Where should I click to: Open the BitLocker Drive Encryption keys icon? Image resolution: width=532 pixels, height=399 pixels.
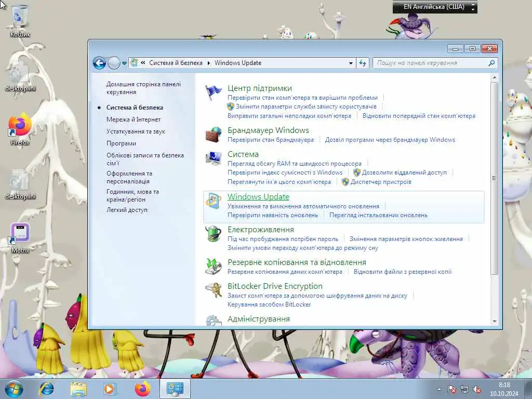[x=214, y=290]
